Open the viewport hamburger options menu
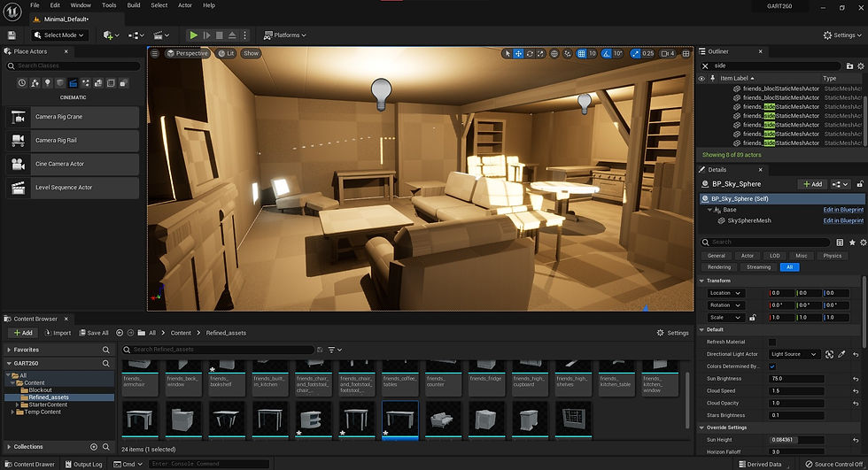Image resolution: width=868 pixels, height=470 pixels. [155, 54]
